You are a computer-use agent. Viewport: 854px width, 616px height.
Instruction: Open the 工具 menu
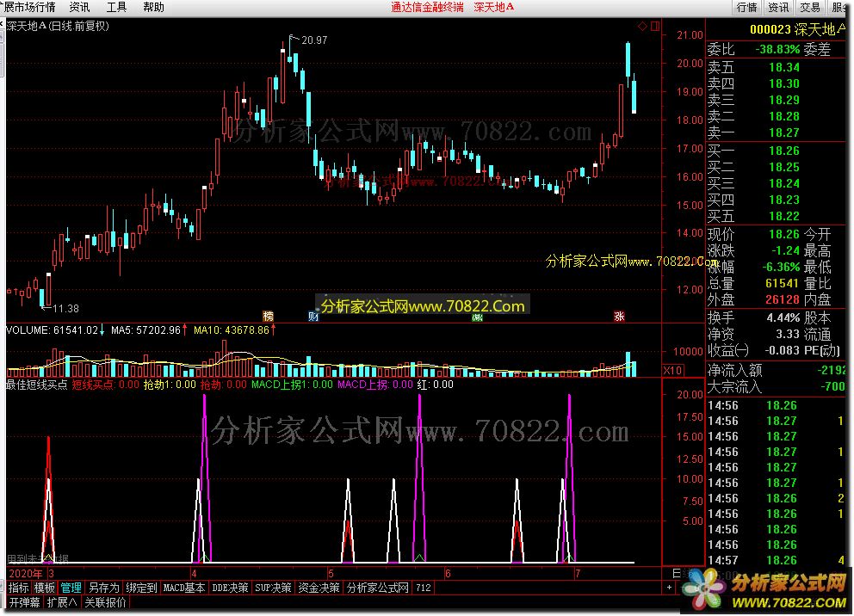point(116,7)
